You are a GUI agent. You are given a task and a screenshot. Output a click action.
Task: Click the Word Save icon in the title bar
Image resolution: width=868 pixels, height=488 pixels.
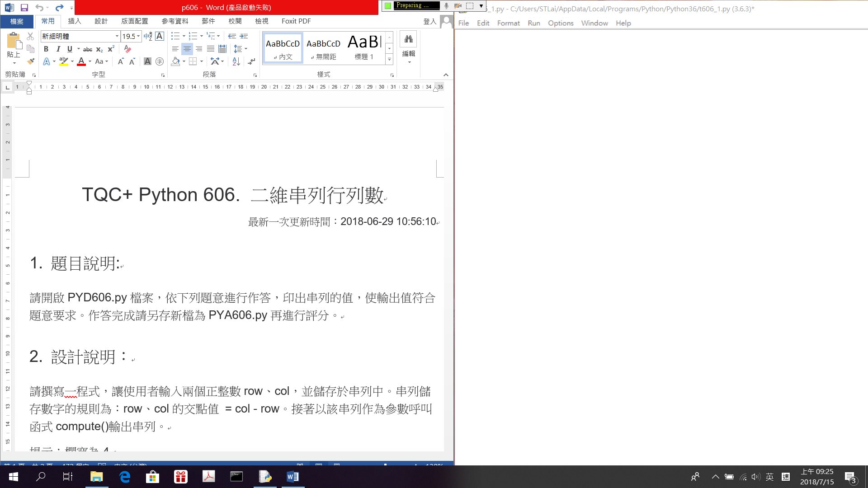tap(24, 8)
